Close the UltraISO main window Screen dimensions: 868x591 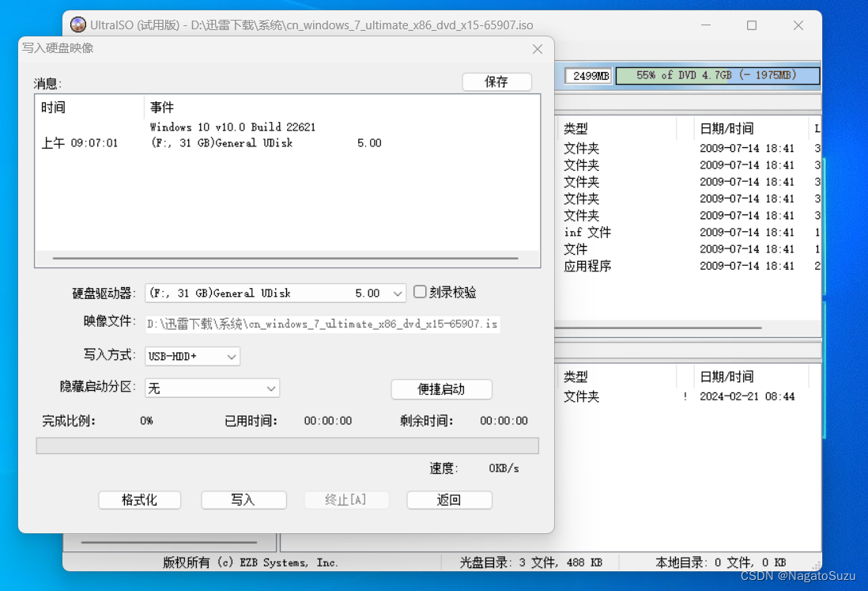coord(798,25)
